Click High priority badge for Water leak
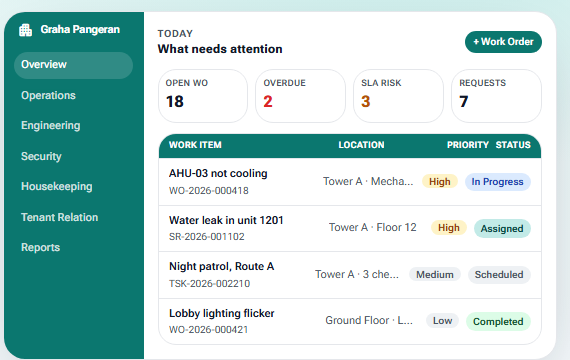The width and height of the screenshot is (570, 360). click(x=449, y=228)
